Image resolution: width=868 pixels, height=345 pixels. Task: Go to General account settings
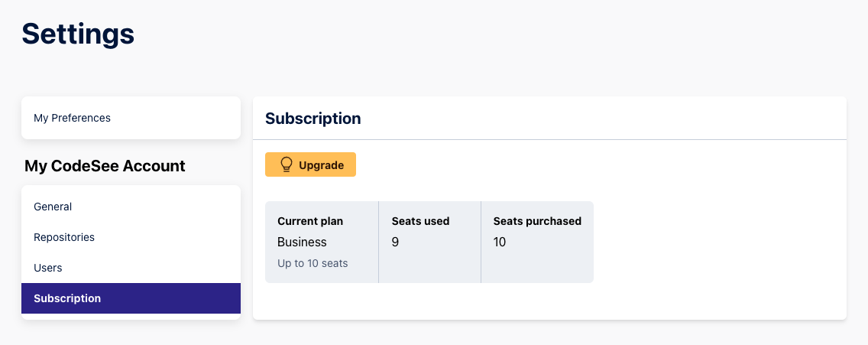(53, 207)
